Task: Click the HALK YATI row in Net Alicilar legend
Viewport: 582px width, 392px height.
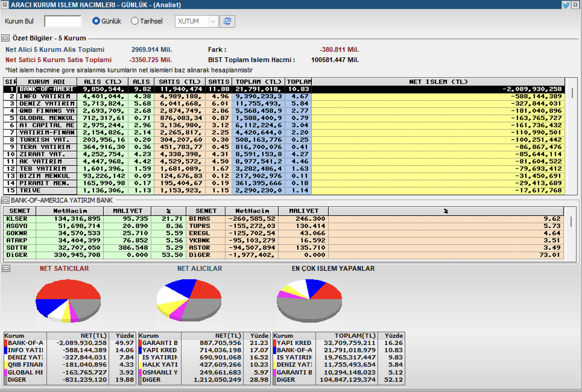Action: (204, 365)
